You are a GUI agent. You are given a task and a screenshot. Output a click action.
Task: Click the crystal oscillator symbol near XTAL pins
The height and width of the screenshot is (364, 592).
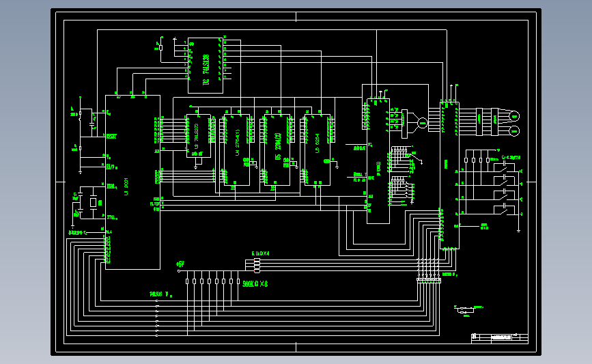(x=94, y=202)
